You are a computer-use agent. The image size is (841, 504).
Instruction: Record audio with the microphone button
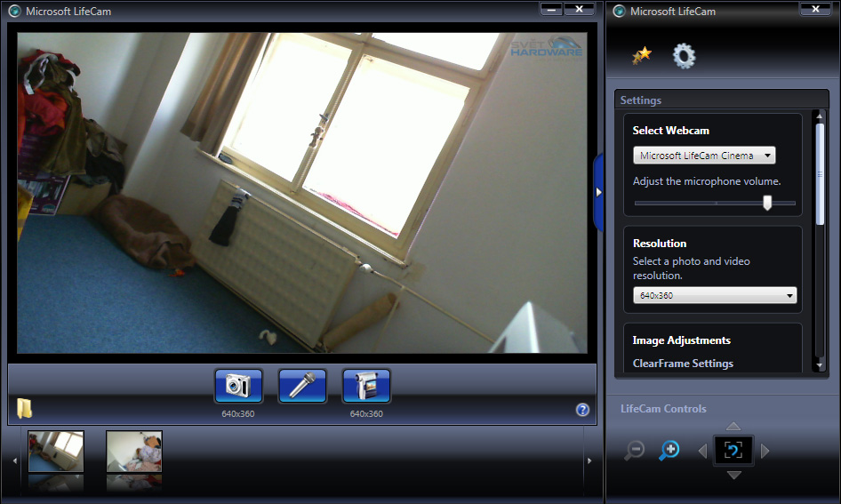(302, 385)
